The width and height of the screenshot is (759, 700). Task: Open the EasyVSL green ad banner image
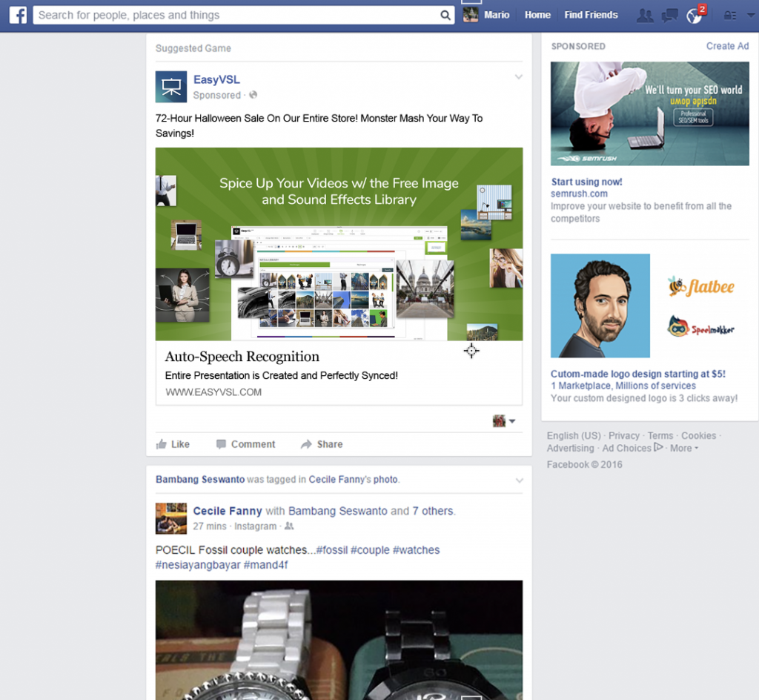pos(339,244)
